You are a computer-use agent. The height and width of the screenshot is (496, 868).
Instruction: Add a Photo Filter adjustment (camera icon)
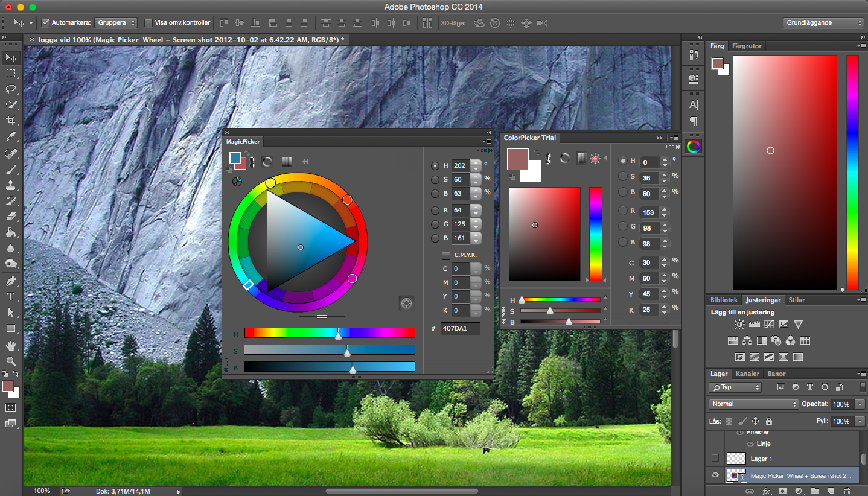[x=776, y=341]
